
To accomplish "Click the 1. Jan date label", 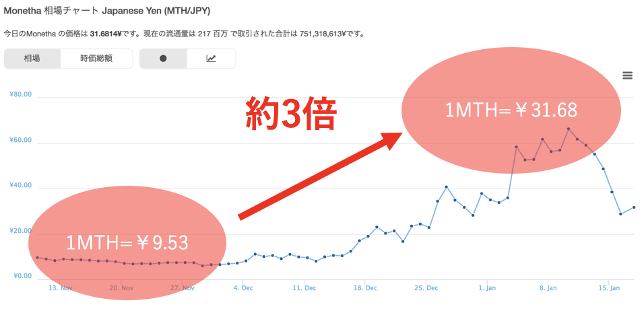I will [487, 288].
